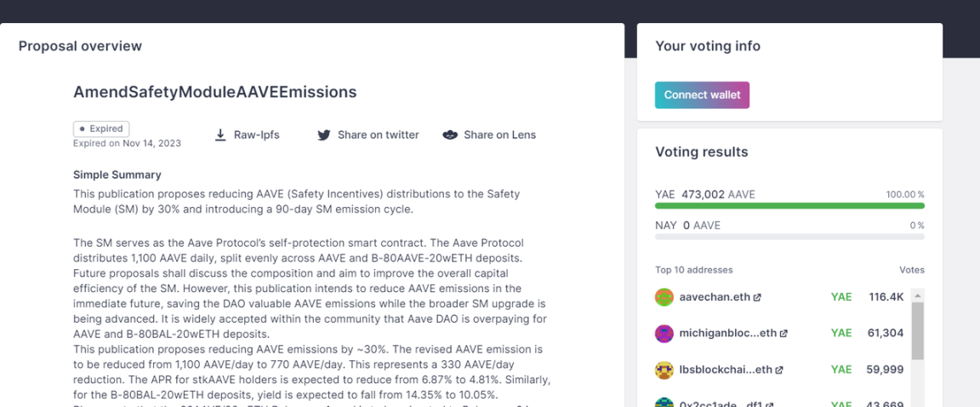Click the voters list scrollbar thumb

[x=918, y=330]
